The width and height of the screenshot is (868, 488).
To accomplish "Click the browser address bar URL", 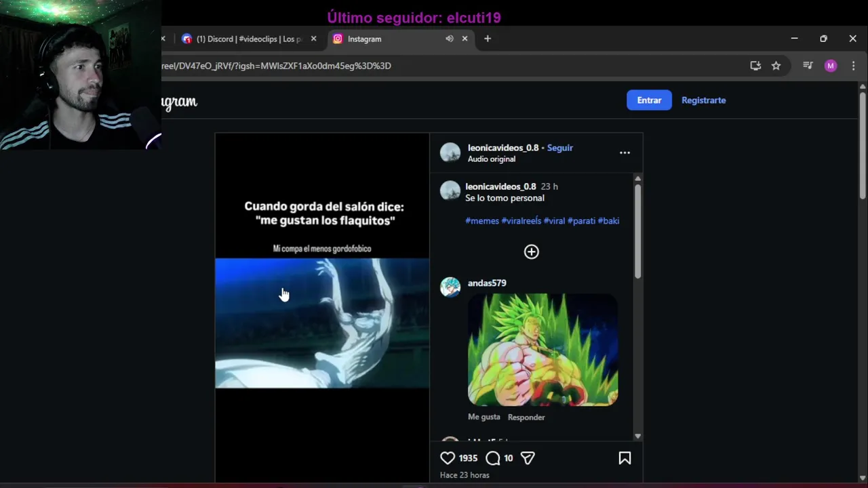I will (276, 66).
